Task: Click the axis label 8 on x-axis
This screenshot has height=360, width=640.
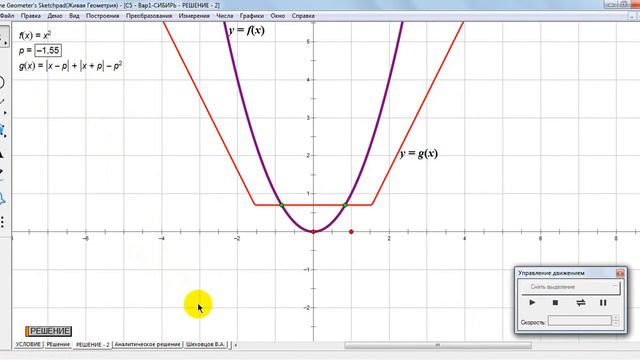Action: coord(616,238)
